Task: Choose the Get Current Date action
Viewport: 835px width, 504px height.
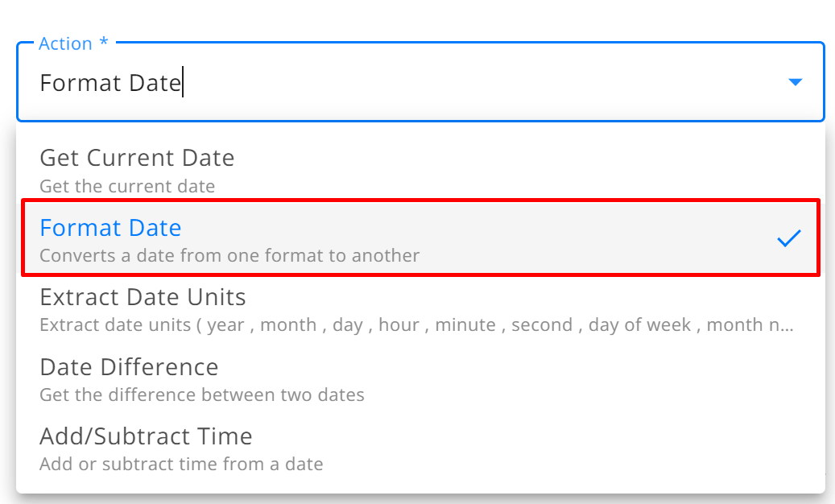Action: pyautogui.click(x=420, y=171)
